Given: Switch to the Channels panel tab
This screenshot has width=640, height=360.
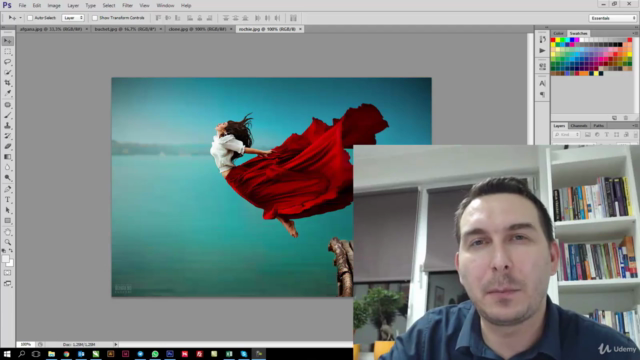Looking at the screenshot, I should [579, 126].
